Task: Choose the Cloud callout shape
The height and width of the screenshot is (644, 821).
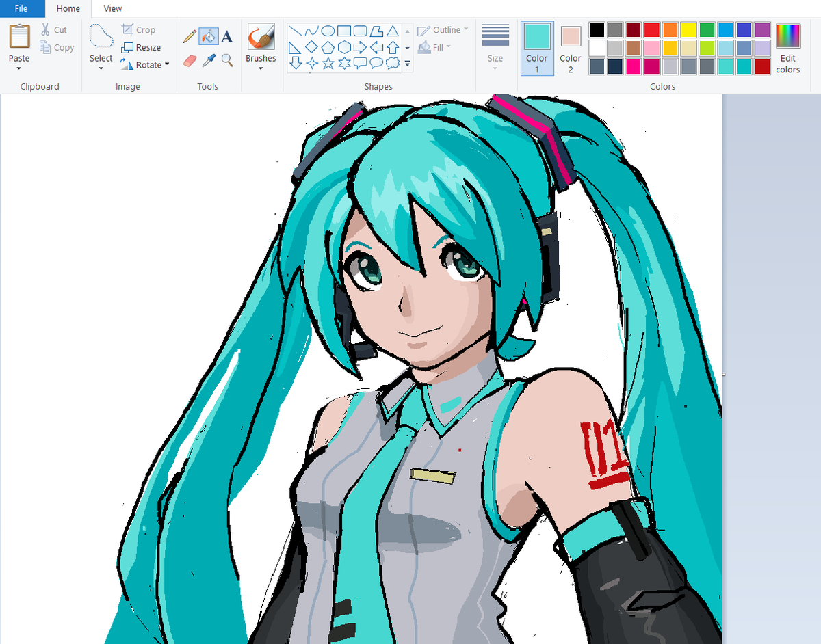Action: [393, 64]
